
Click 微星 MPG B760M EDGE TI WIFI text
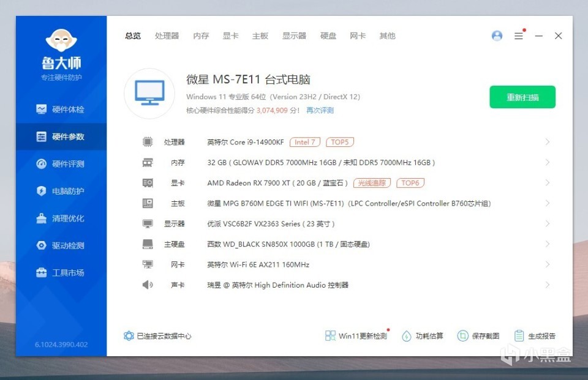349,204
